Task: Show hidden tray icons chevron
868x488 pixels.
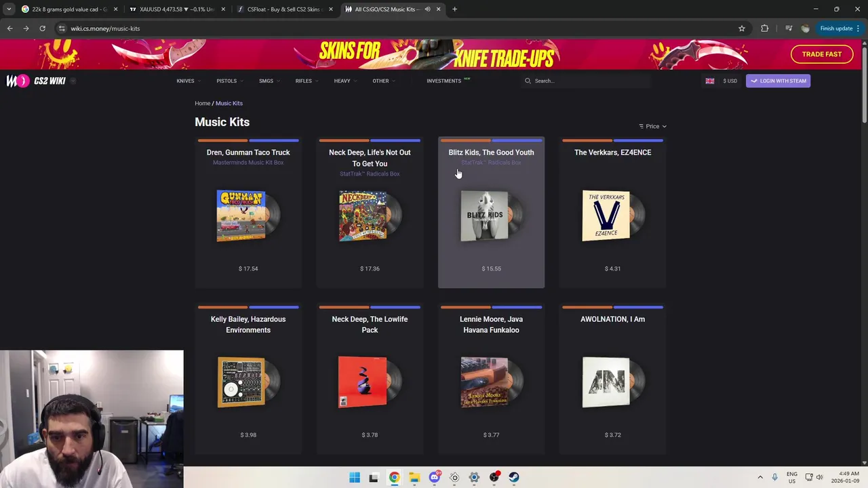Action: 760,477
